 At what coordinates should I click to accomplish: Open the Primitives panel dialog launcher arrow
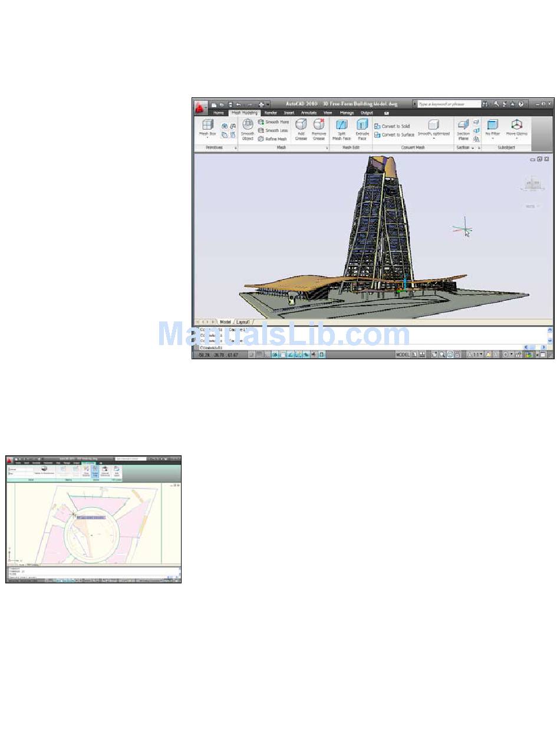(x=235, y=148)
